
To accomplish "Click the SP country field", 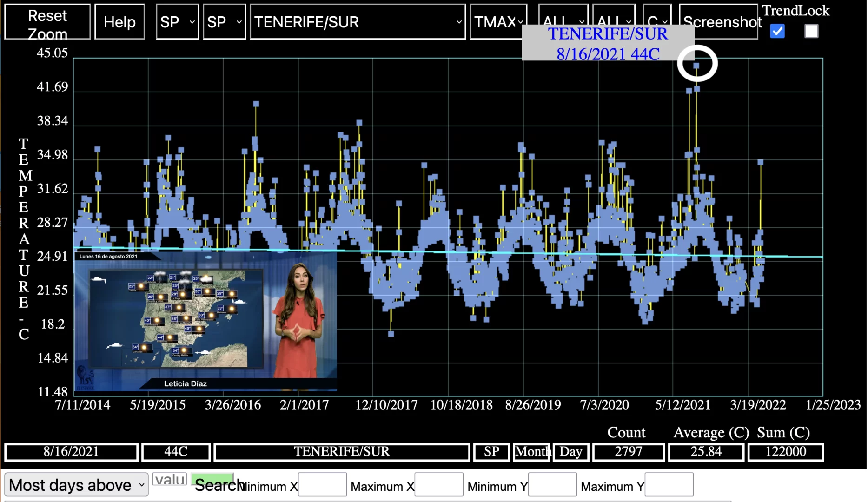I will [491, 452].
